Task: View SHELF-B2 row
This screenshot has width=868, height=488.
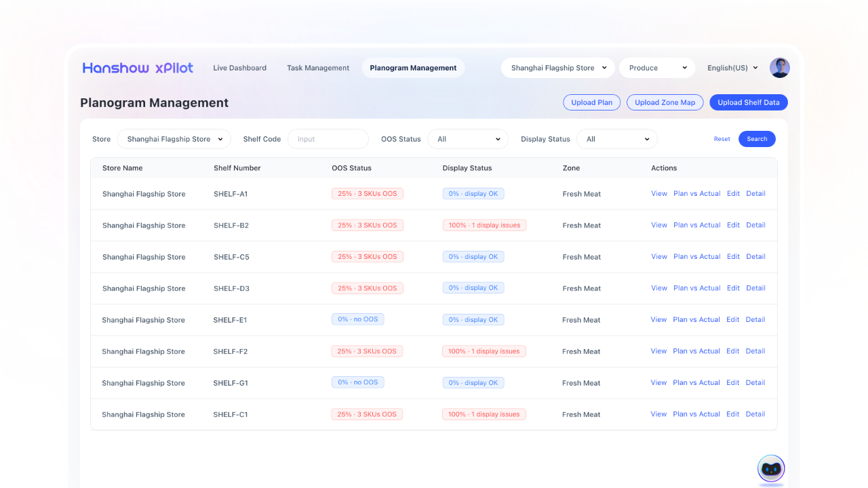Action: click(659, 225)
